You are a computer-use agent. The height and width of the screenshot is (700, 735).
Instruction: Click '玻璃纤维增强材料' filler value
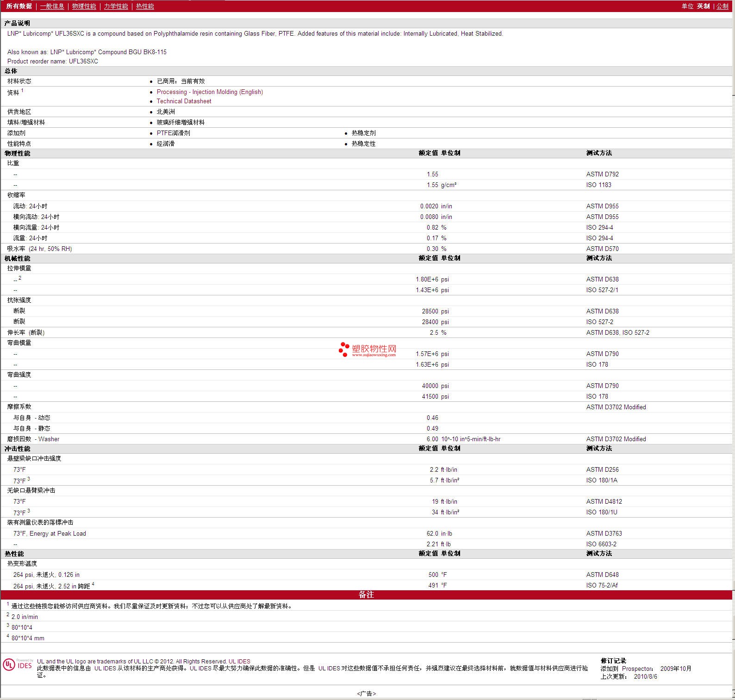181,122
